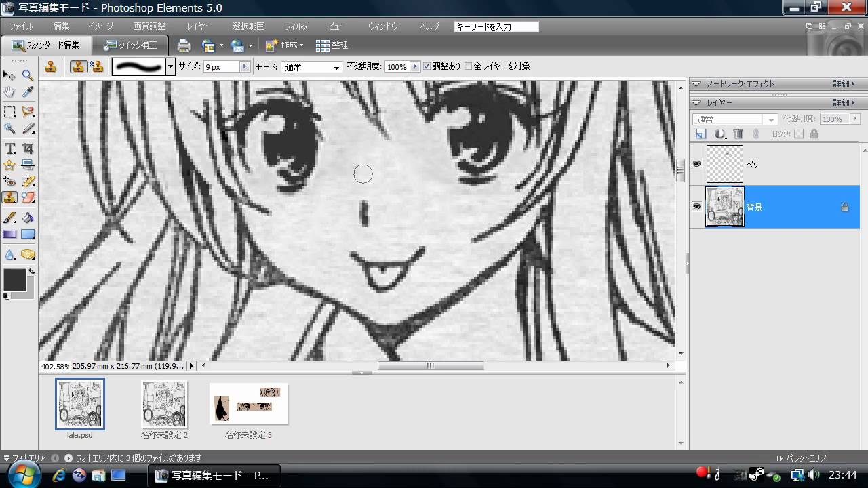
Task: Pick the Horizontal Type tool
Action: (x=9, y=148)
